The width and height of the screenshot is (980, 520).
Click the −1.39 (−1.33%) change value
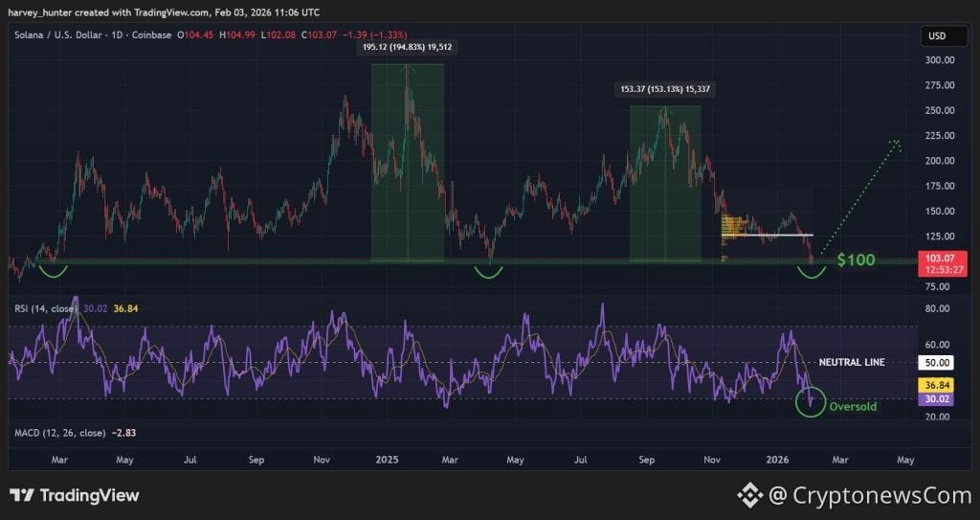click(375, 35)
